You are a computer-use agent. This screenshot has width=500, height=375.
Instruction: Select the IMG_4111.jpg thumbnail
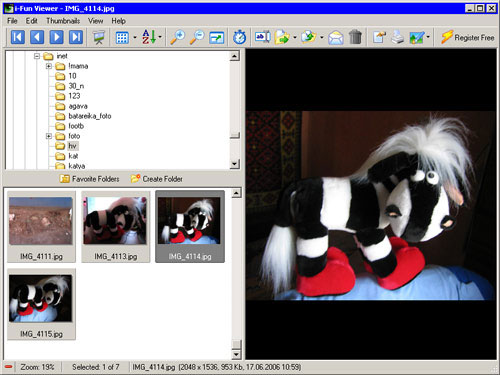pos(41,227)
